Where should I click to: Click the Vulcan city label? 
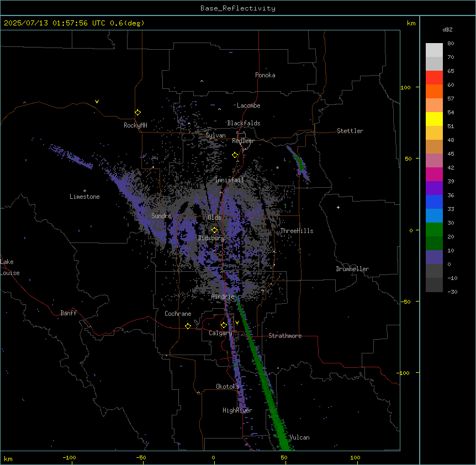[x=299, y=437]
